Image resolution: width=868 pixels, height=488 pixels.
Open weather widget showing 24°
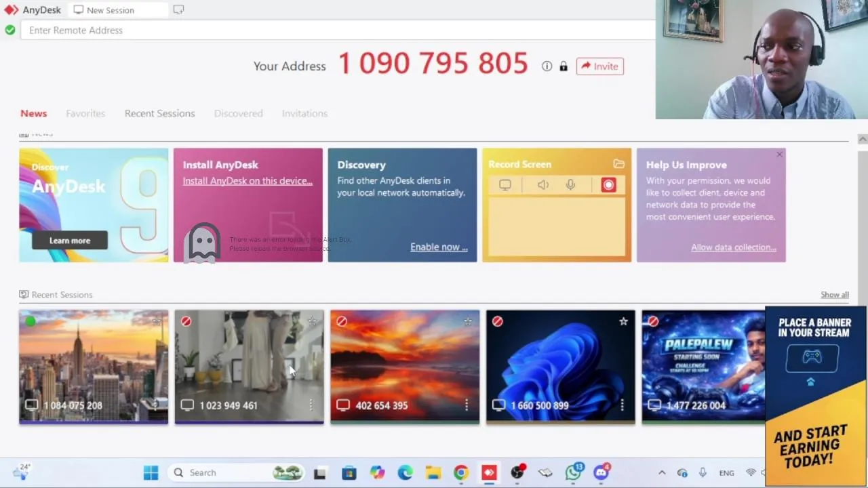[x=22, y=472]
